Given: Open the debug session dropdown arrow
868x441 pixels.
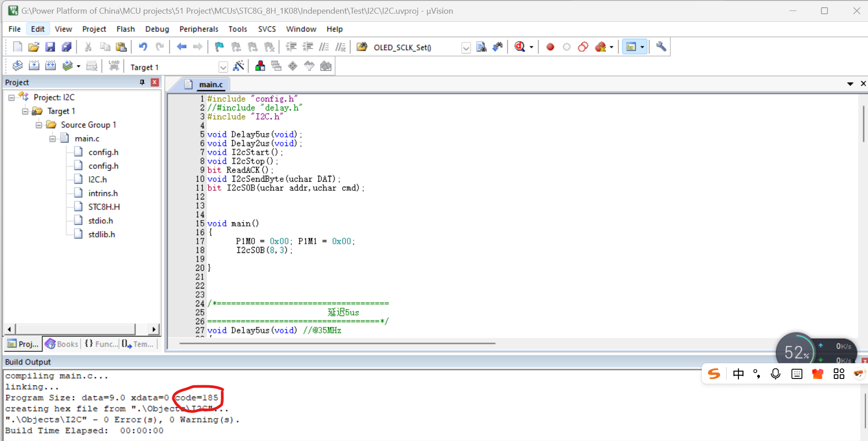Looking at the screenshot, I should tap(531, 47).
